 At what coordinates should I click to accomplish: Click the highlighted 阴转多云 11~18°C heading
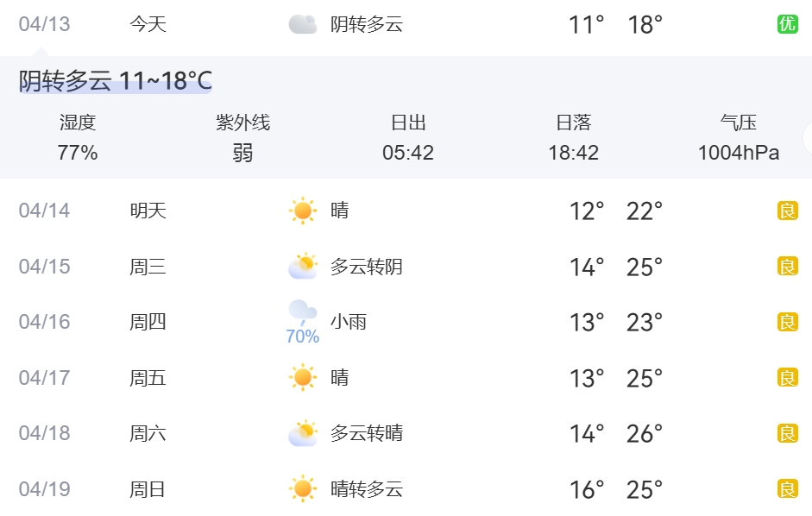tap(116, 81)
